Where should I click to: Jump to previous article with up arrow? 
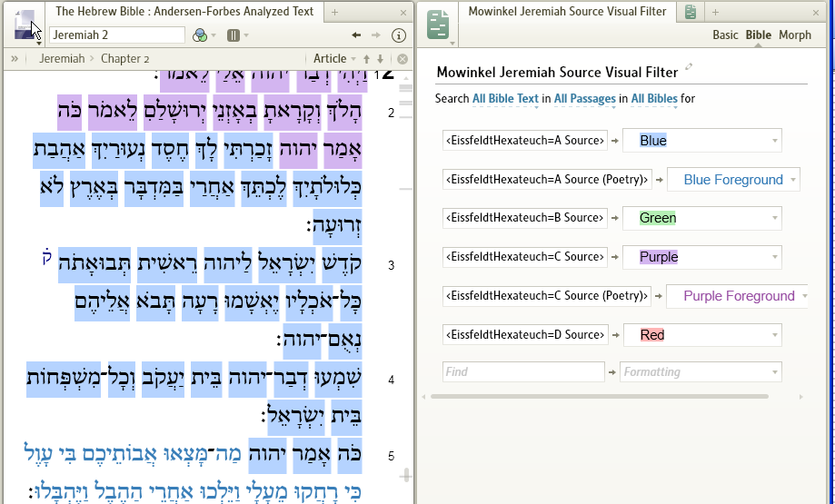click(x=366, y=58)
